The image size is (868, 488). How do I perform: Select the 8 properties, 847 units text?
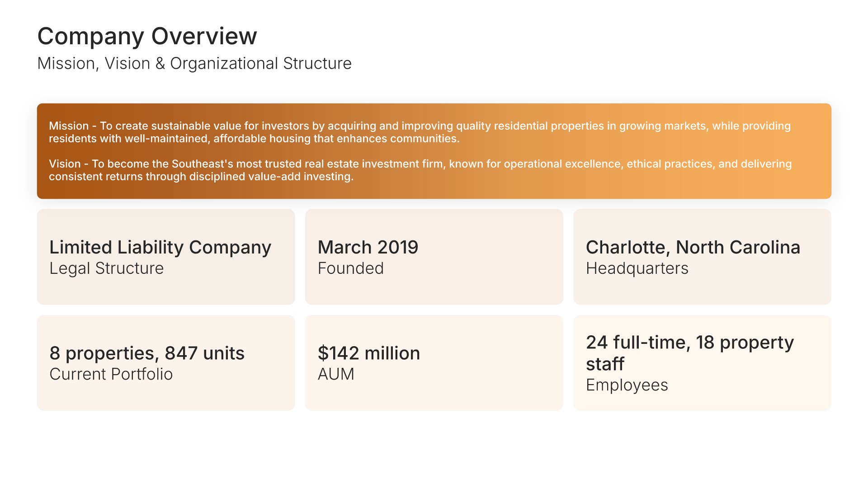(x=147, y=353)
